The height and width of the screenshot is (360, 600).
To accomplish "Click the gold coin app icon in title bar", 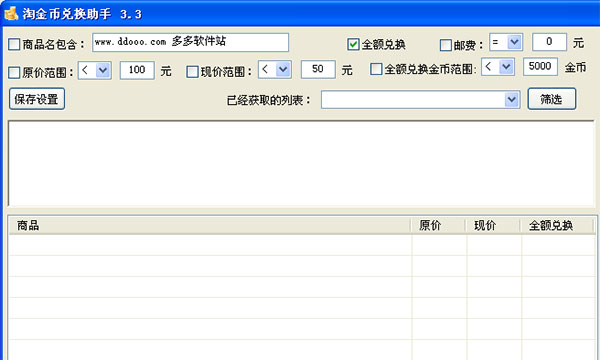I will (x=11, y=13).
